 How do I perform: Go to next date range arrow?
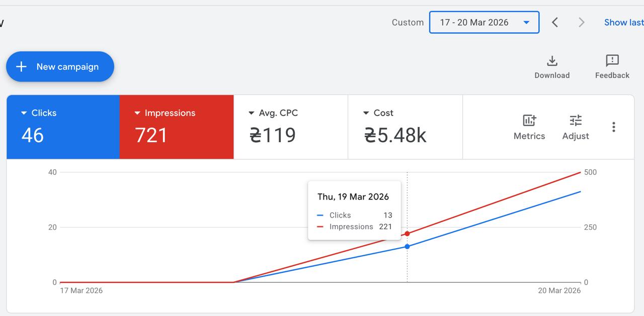tap(581, 23)
